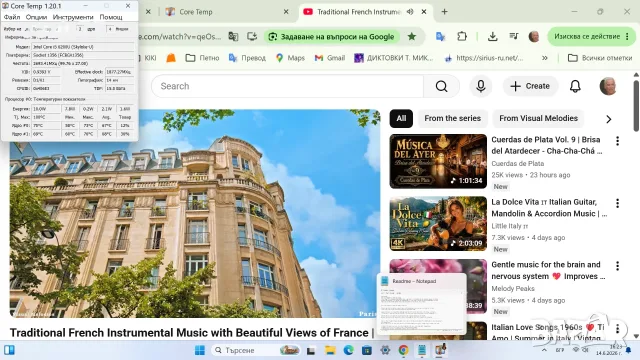640x360 pixels.
Task: Open the ДИКТОВКИ Т. МИК... bookmark
Action: tap(394, 58)
